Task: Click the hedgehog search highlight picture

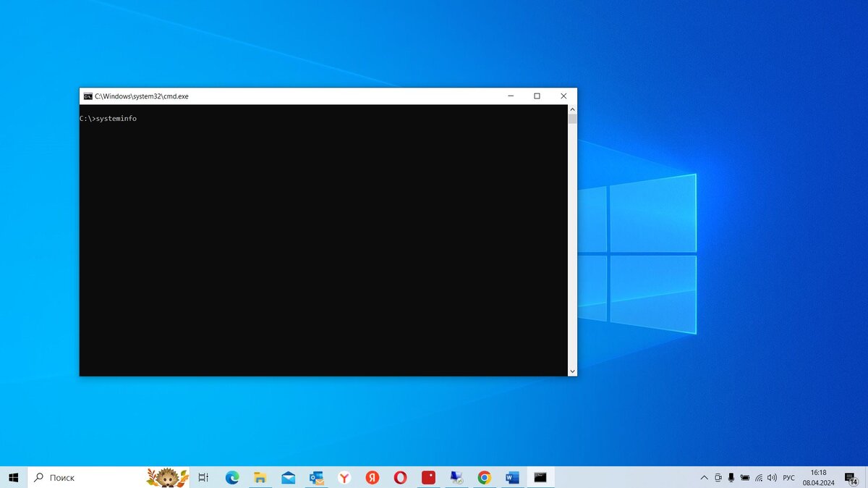Action: [x=167, y=477]
